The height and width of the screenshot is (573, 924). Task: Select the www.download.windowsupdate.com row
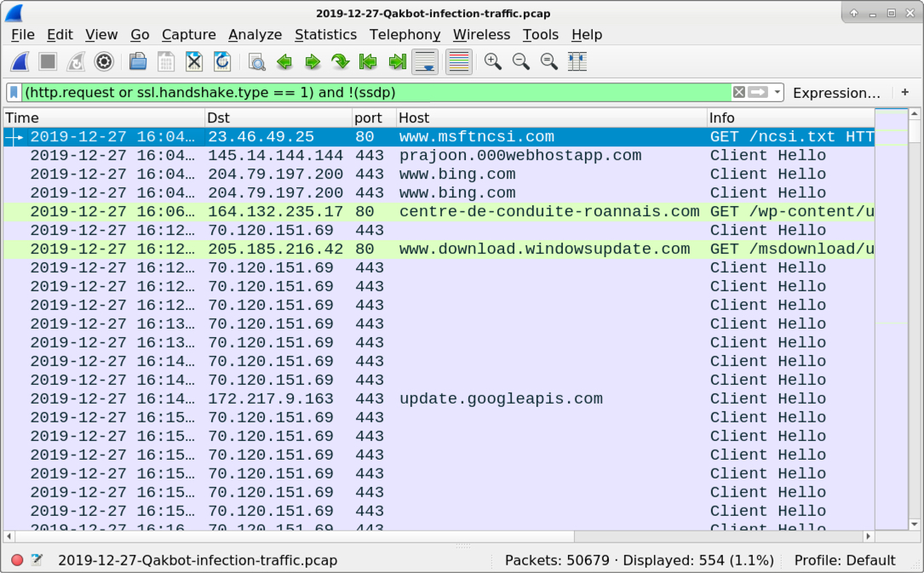tap(439, 249)
